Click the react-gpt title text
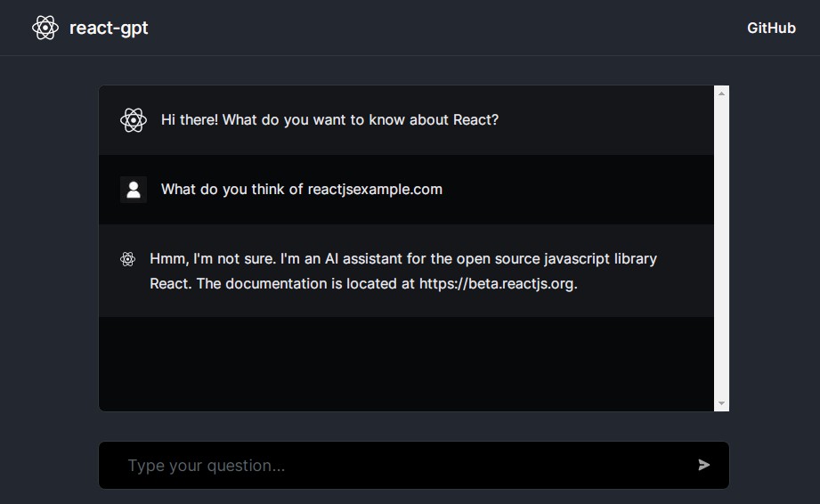The height and width of the screenshot is (504, 820). point(109,28)
